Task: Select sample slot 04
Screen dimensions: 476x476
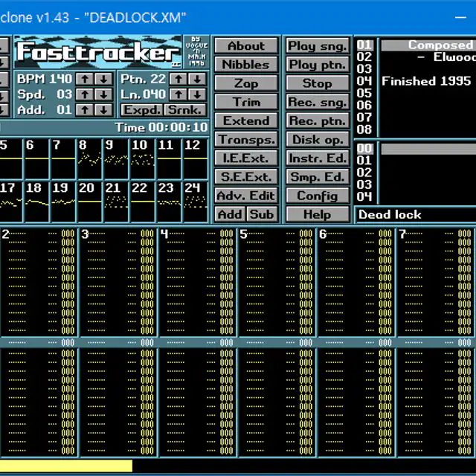Action: [364, 196]
